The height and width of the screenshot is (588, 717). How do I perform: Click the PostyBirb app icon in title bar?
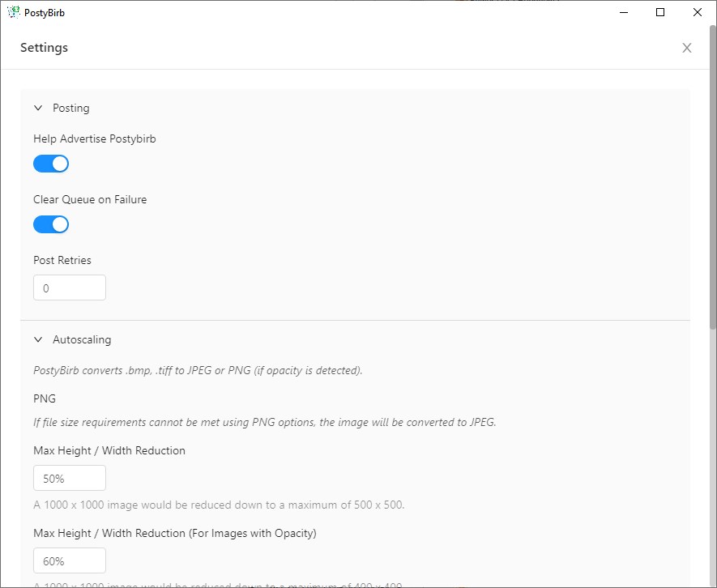(x=13, y=12)
